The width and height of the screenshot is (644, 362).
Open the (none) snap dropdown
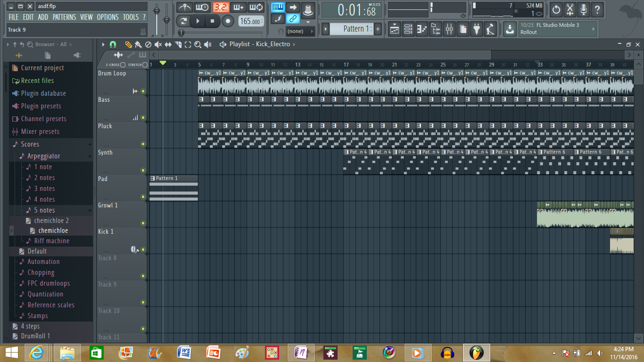coord(300,31)
